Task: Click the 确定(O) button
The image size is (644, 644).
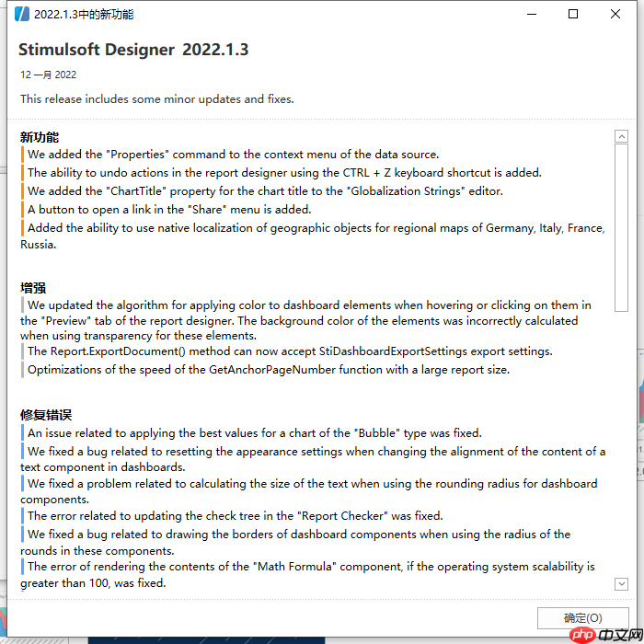Action: [582, 617]
